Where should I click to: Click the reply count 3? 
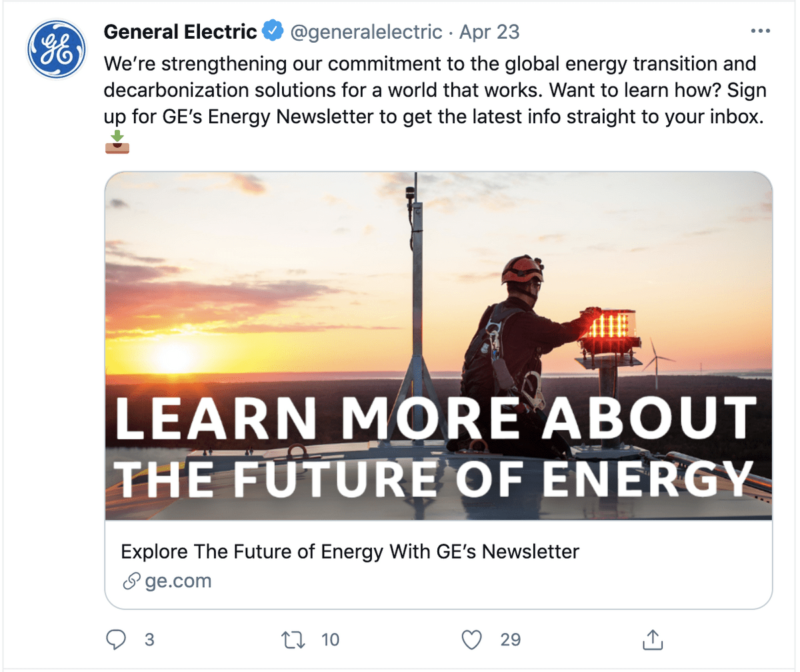(149, 640)
